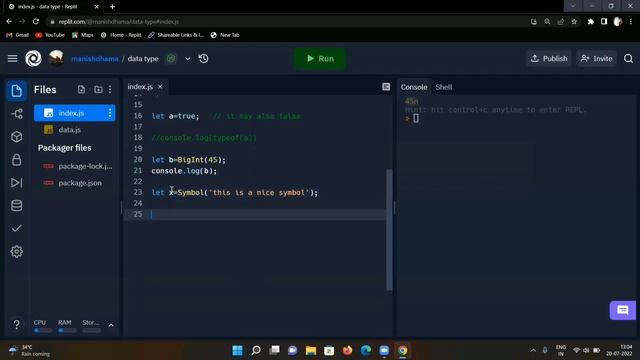The image size is (640, 360).
Task: Click the Publish button
Action: [549, 59]
